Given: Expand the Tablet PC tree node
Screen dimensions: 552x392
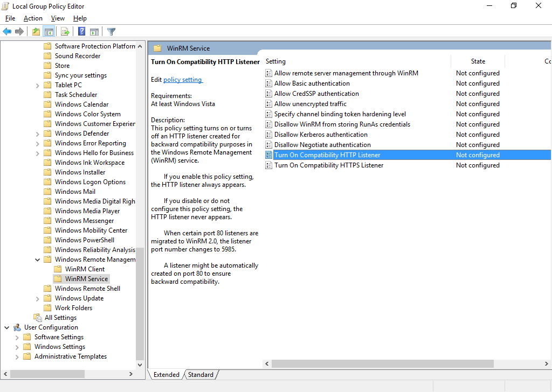Looking at the screenshot, I should coord(37,86).
